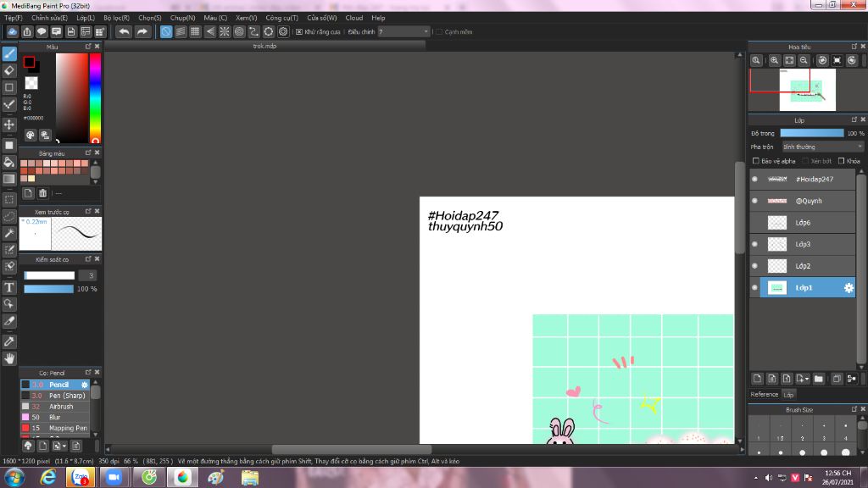The height and width of the screenshot is (488, 868).
Task: Click the export/share icon in toolbar
Action: pos(27,32)
